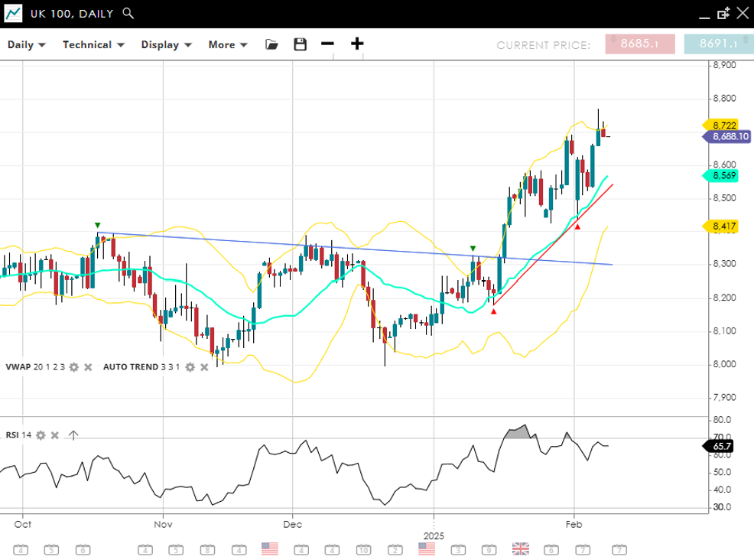754x560 pixels.
Task: Zoom in with the plus icon
Action: click(x=357, y=44)
